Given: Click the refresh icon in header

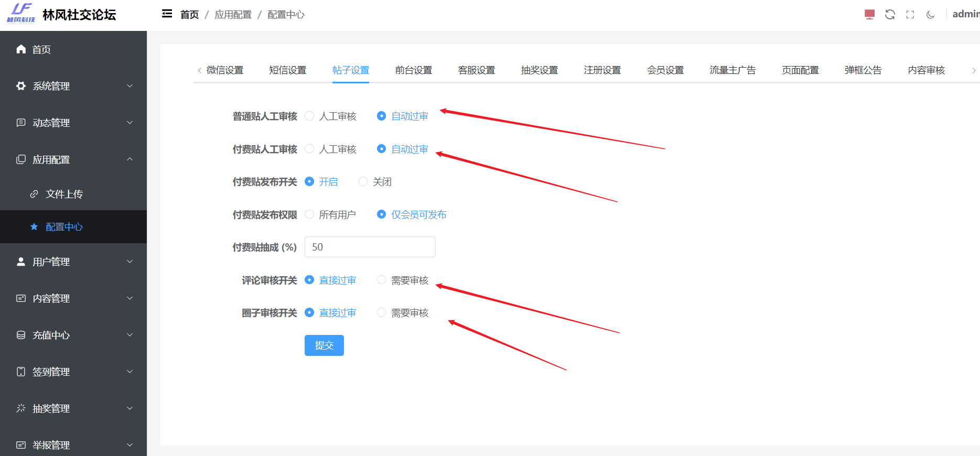Looking at the screenshot, I should pos(890,15).
